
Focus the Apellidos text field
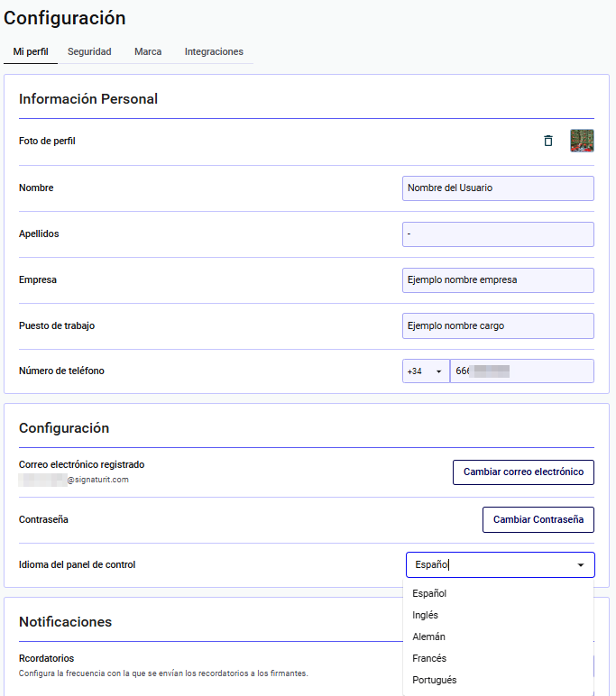[x=498, y=234]
